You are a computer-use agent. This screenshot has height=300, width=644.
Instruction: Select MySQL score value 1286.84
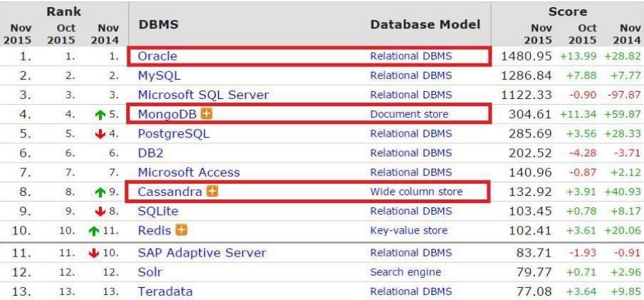pyautogui.click(x=526, y=76)
